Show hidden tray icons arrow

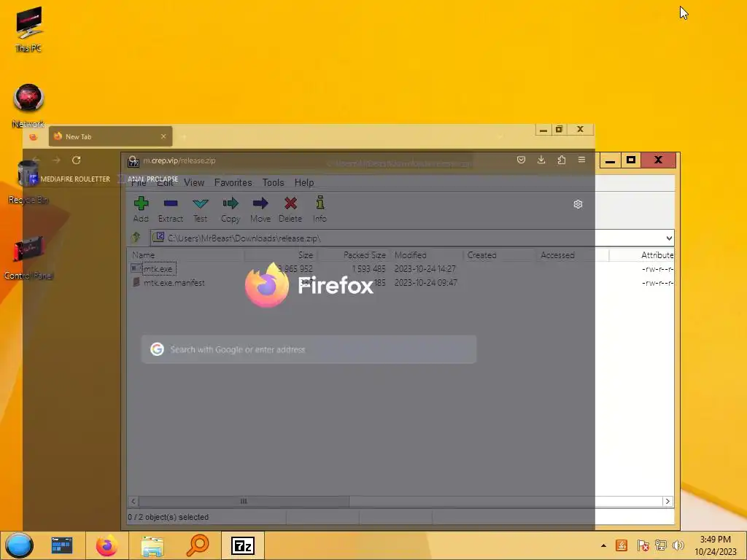603,545
